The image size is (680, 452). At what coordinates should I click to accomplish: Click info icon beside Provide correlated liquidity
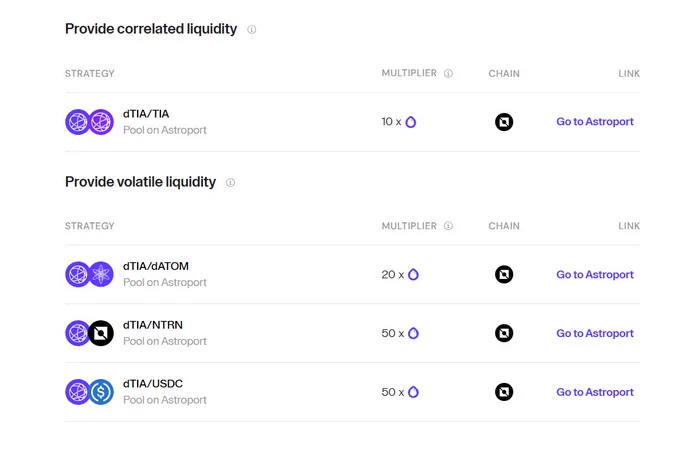252,29
